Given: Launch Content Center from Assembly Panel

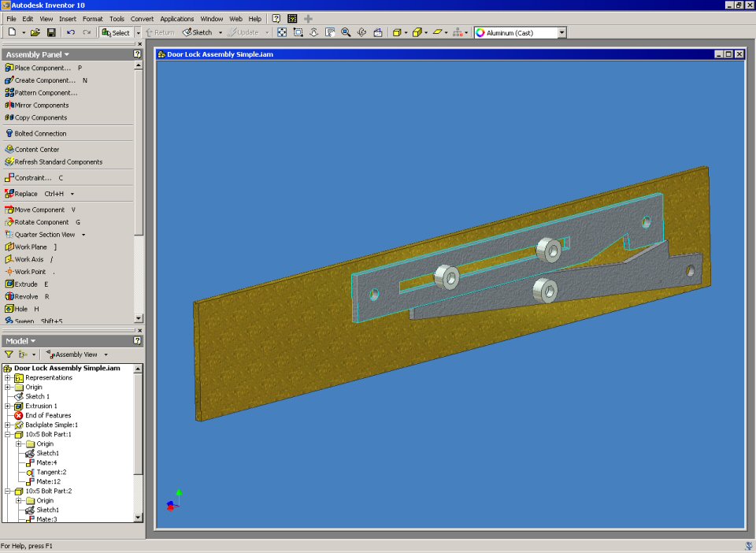Looking at the screenshot, I should 36,149.
